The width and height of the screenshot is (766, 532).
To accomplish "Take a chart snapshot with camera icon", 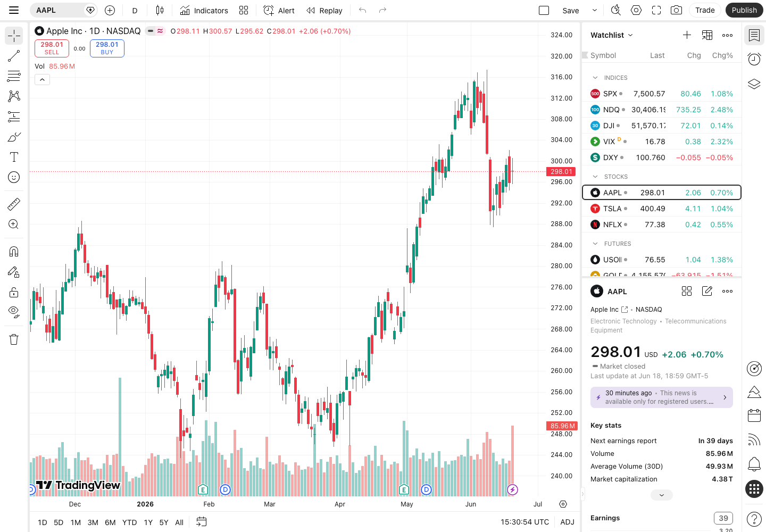I will pyautogui.click(x=676, y=10).
